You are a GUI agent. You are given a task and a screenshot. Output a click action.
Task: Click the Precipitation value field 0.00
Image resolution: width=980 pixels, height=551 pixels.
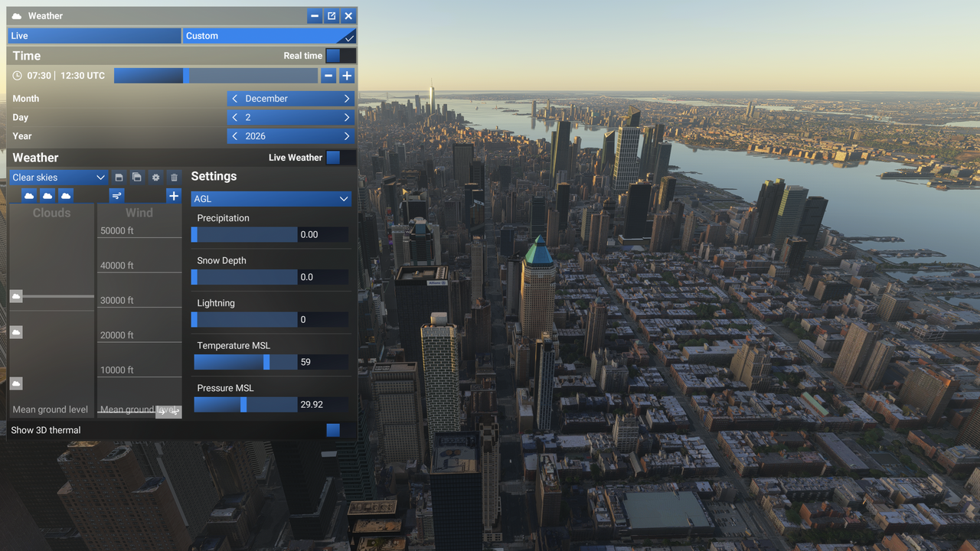point(323,235)
